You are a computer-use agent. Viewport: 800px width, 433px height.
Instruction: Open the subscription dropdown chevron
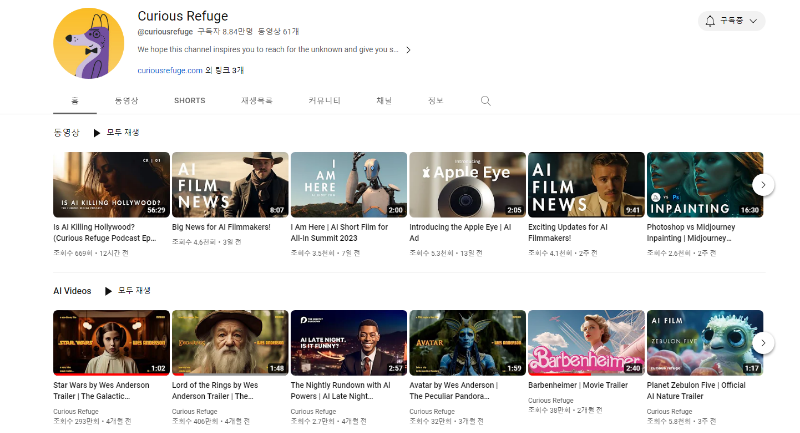[x=753, y=21]
